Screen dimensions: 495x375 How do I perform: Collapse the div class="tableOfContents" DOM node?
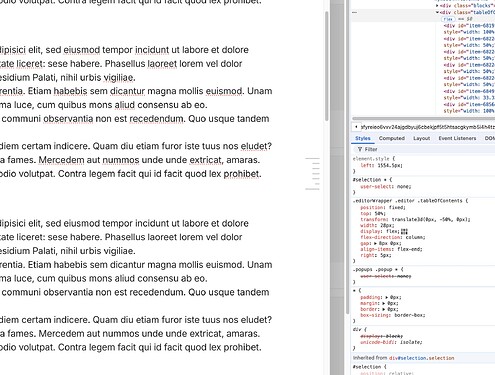pos(437,12)
